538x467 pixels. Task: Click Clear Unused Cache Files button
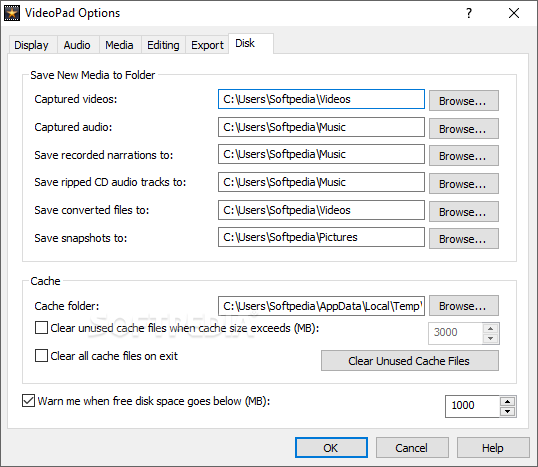pos(410,361)
